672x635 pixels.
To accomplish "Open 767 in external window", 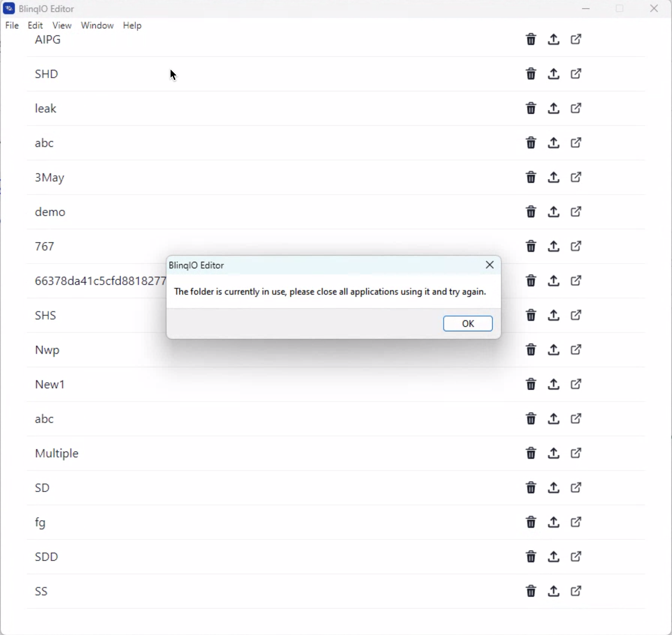I will pyautogui.click(x=576, y=246).
